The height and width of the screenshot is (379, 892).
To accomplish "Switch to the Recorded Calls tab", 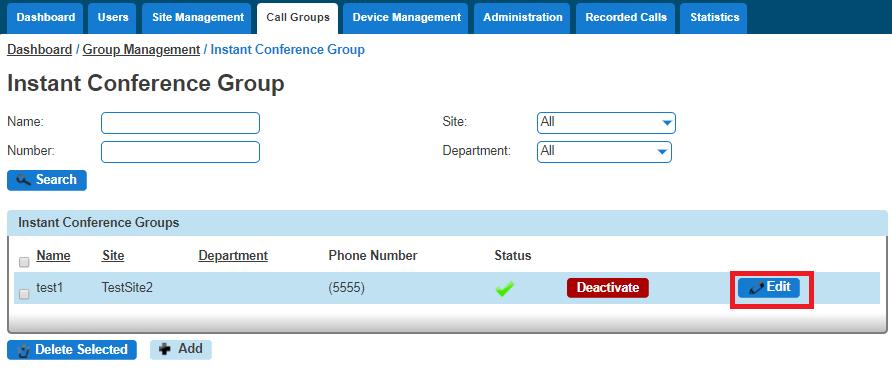I will 626,18.
